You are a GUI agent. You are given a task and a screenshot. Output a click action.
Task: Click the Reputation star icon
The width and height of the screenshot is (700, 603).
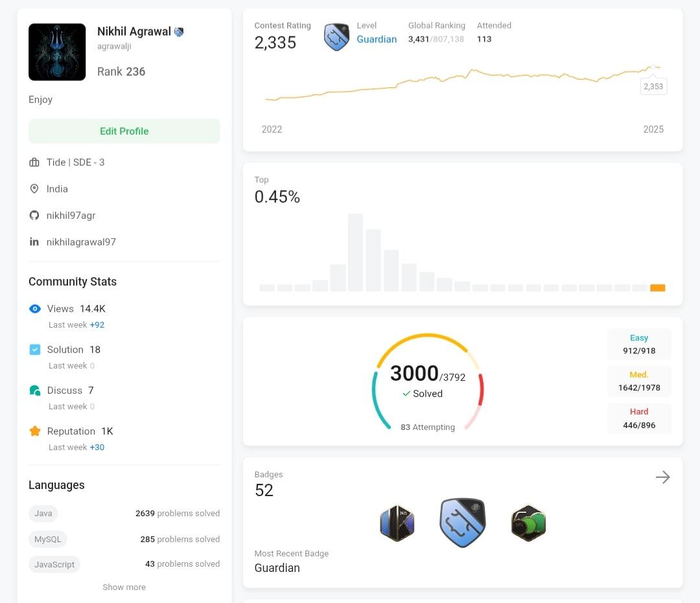(34, 431)
